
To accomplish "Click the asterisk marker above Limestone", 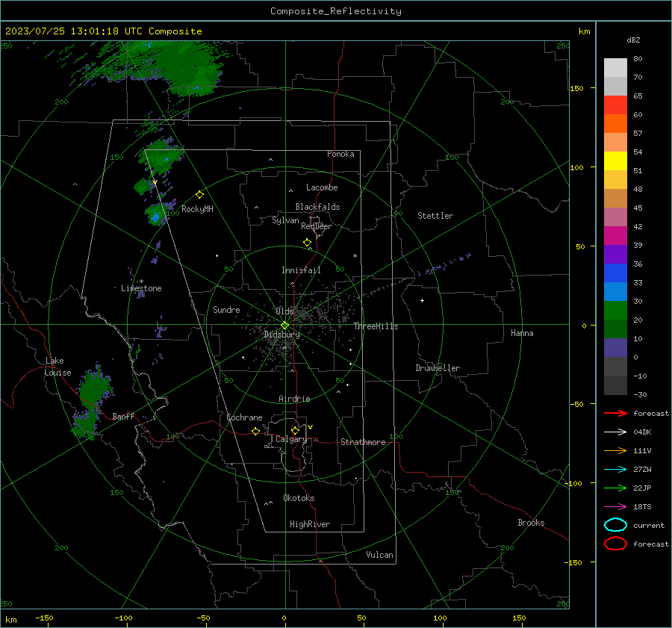I will pos(141,282).
